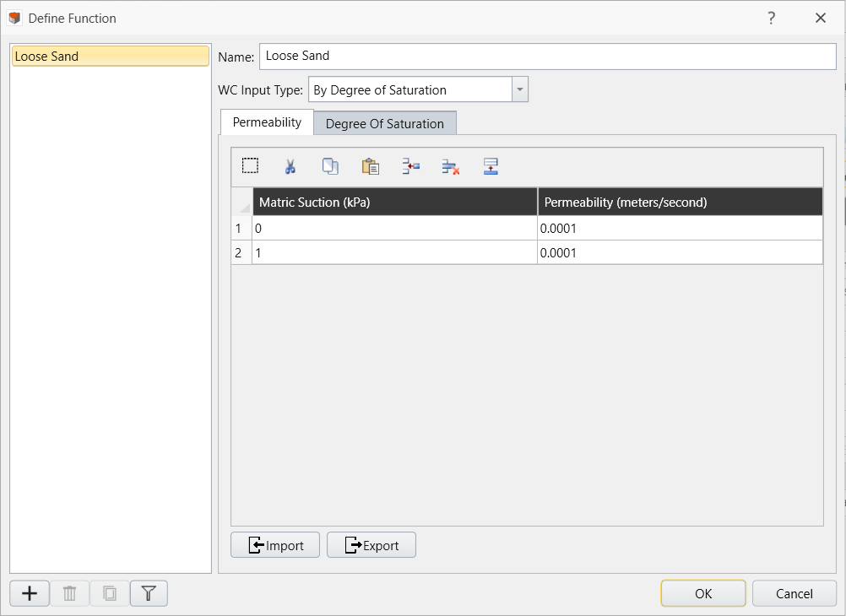Image resolution: width=846 pixels, height=616 pixels.
Task: Click the Import button
Action: (275, 545)
